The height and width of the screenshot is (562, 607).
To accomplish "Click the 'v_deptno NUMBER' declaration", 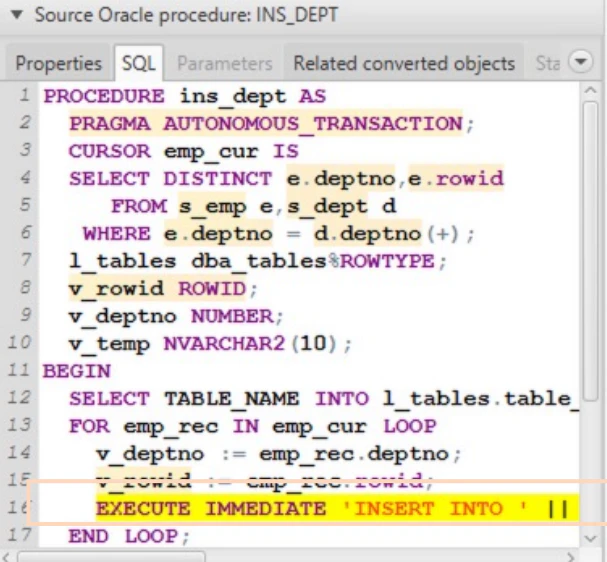I will 171,317.
